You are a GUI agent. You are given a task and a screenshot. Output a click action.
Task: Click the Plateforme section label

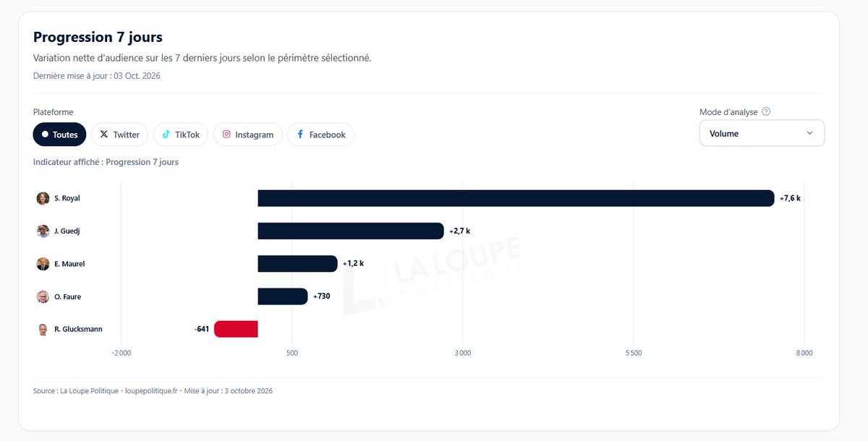pyautogui.click(x=54, y=112)
